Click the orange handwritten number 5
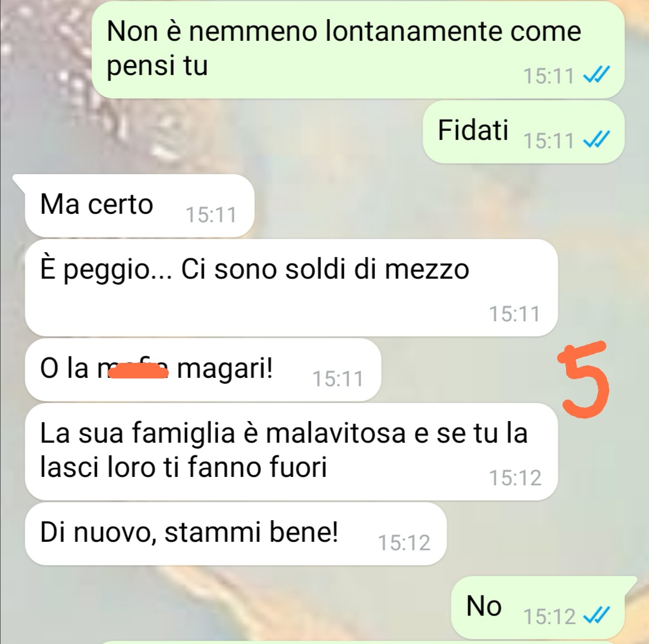The image size is (649, 644). click(x=584, y=380)
